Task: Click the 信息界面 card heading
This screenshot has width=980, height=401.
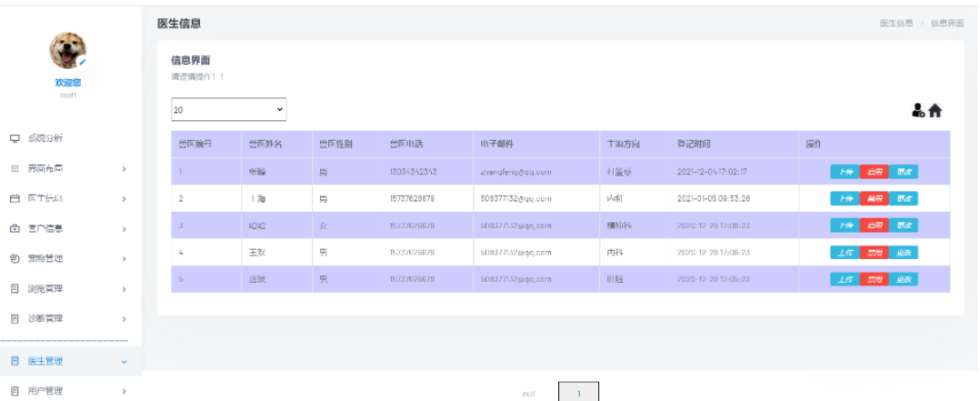Action: (191, 61)
